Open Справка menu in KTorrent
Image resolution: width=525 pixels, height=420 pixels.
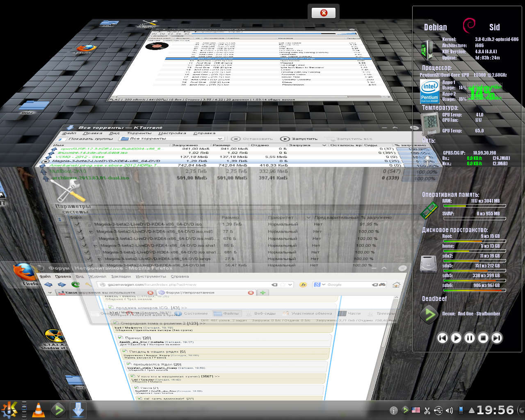click(204, 133)
